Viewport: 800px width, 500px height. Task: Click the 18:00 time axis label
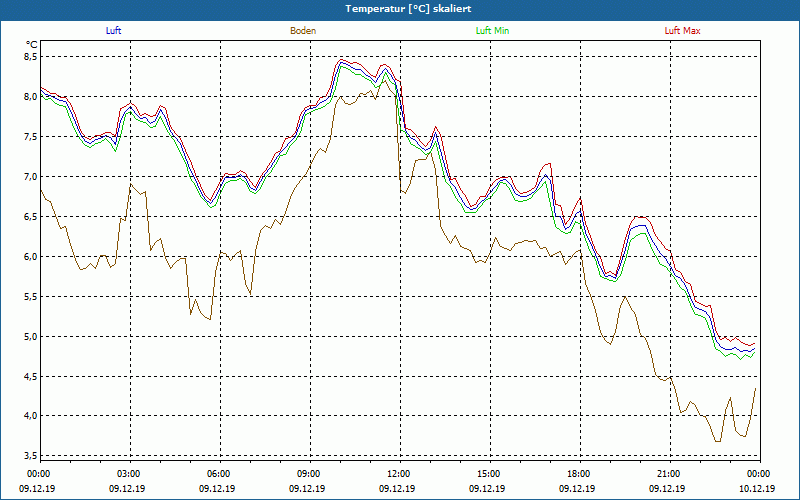click(580, 474)
